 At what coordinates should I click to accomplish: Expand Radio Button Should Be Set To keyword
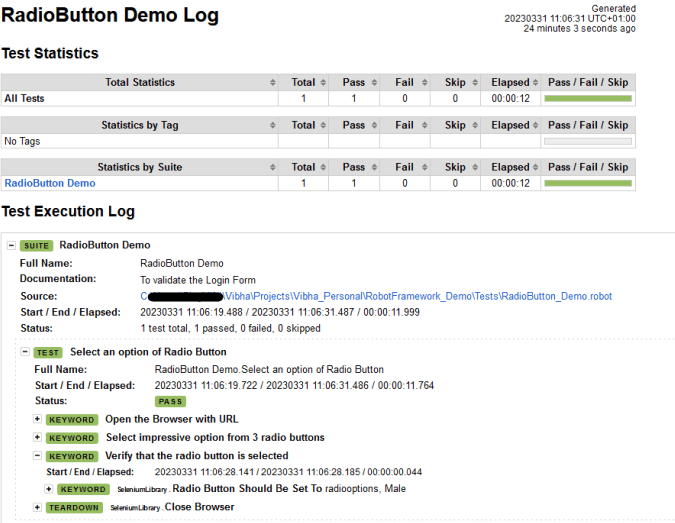click(49, 489)
